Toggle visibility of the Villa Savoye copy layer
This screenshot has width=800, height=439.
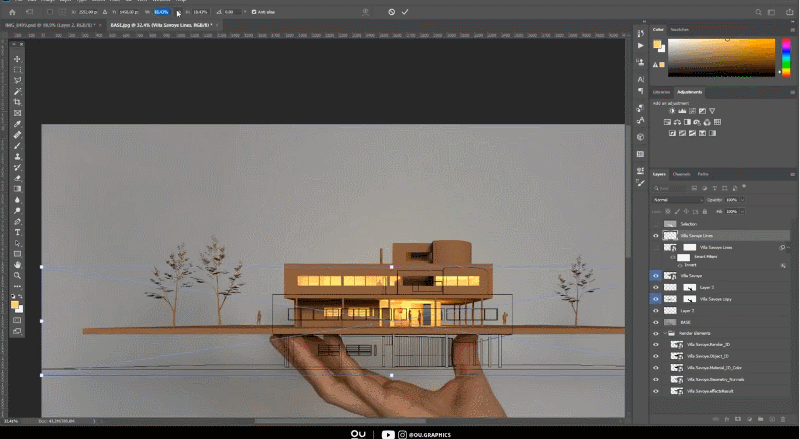coord(656,299)
